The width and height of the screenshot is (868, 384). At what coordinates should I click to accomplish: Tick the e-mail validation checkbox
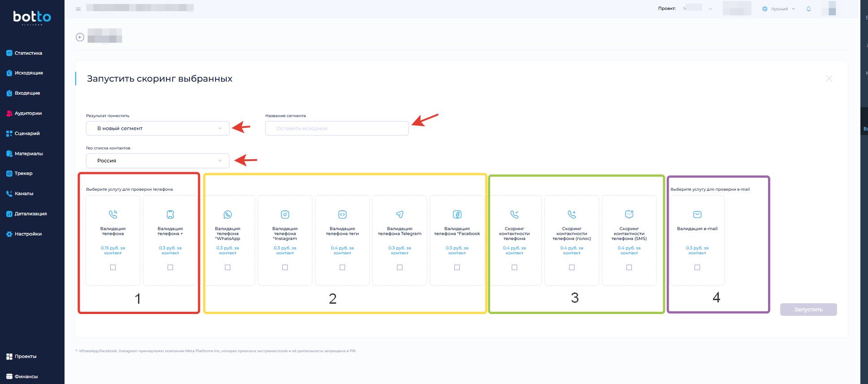click(697, 267)
